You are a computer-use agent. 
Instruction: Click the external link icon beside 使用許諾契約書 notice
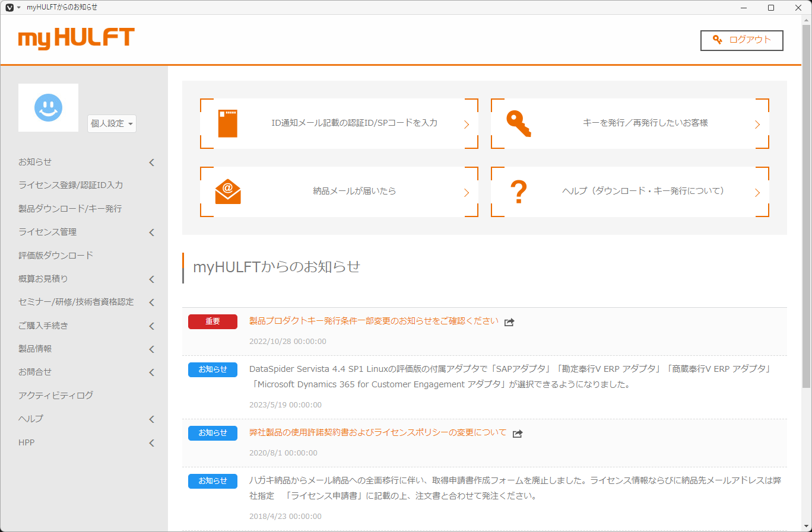click(x=517, y=434)
